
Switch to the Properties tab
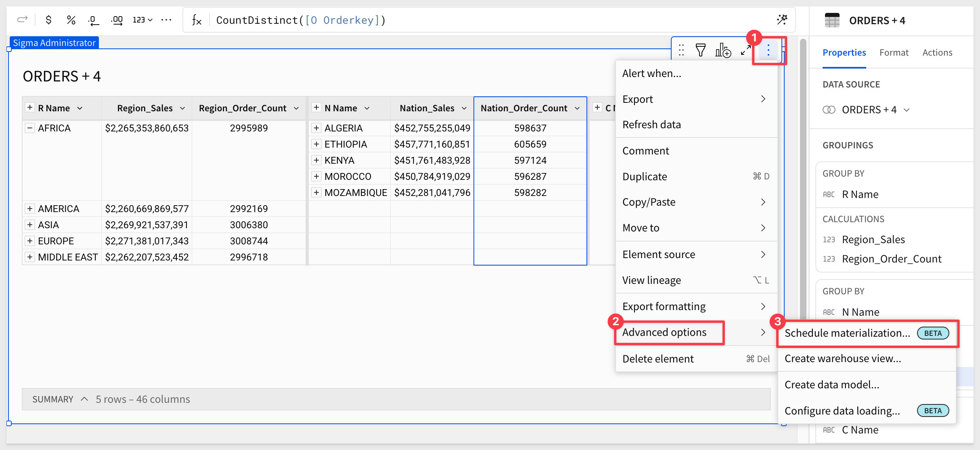844,52
